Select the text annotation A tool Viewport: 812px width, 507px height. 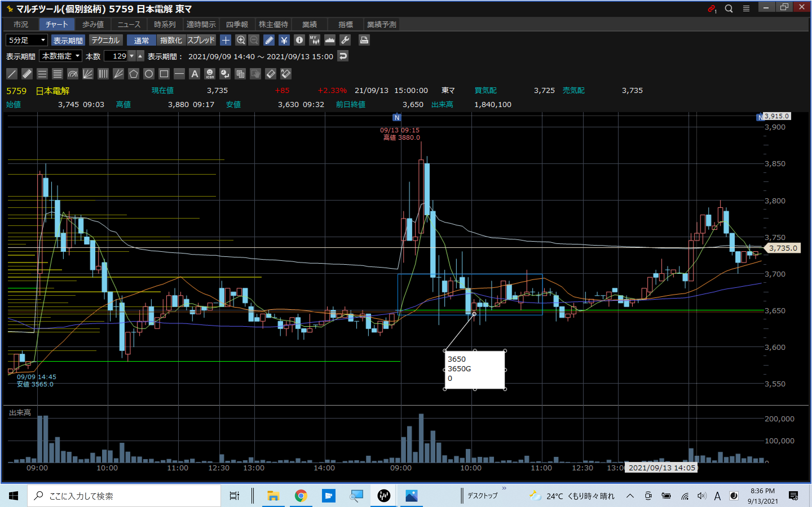pyautogui.click(x=195, y=74)
